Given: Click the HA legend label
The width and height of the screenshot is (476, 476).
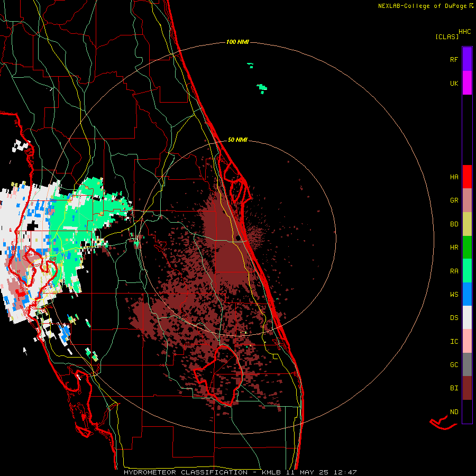Looking at the screenshot, I should coord(454,177).
